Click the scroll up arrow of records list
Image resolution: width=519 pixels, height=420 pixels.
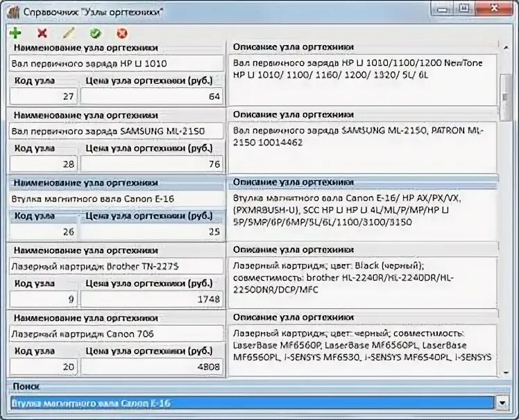(506, 49)
